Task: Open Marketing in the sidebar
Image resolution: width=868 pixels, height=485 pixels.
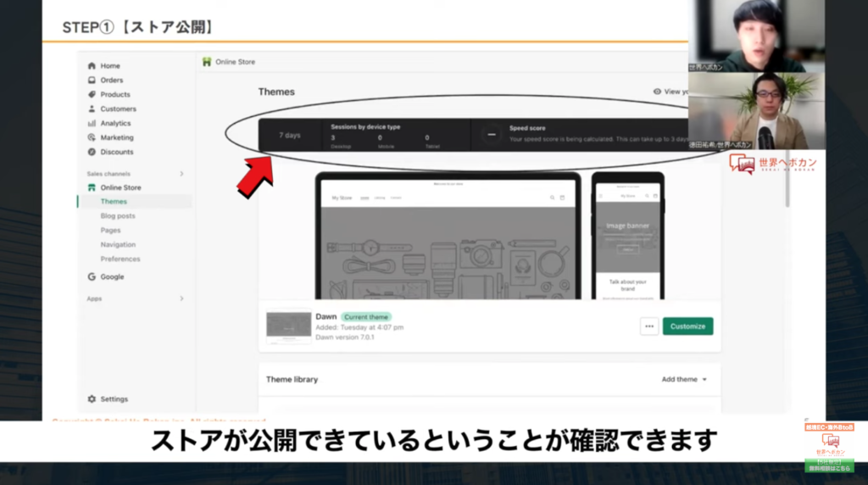Action: [x=117, y=137]
